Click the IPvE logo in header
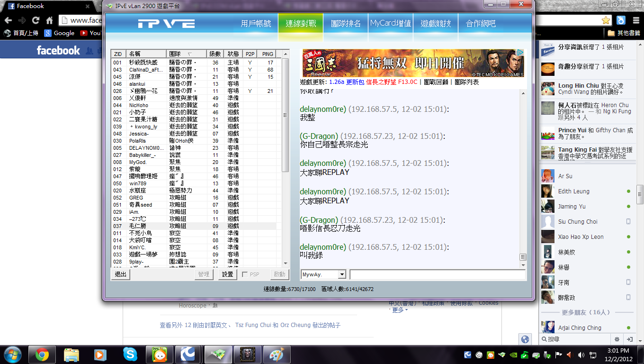 coord(166,24)
